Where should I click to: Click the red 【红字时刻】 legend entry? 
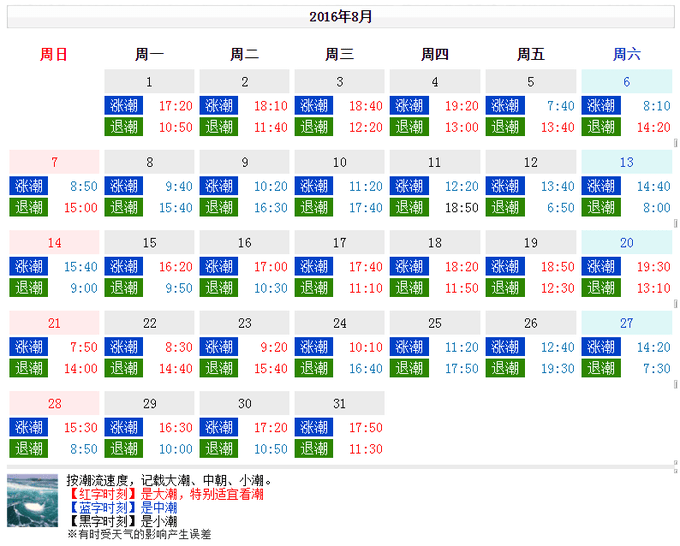[x=101, y=494]
